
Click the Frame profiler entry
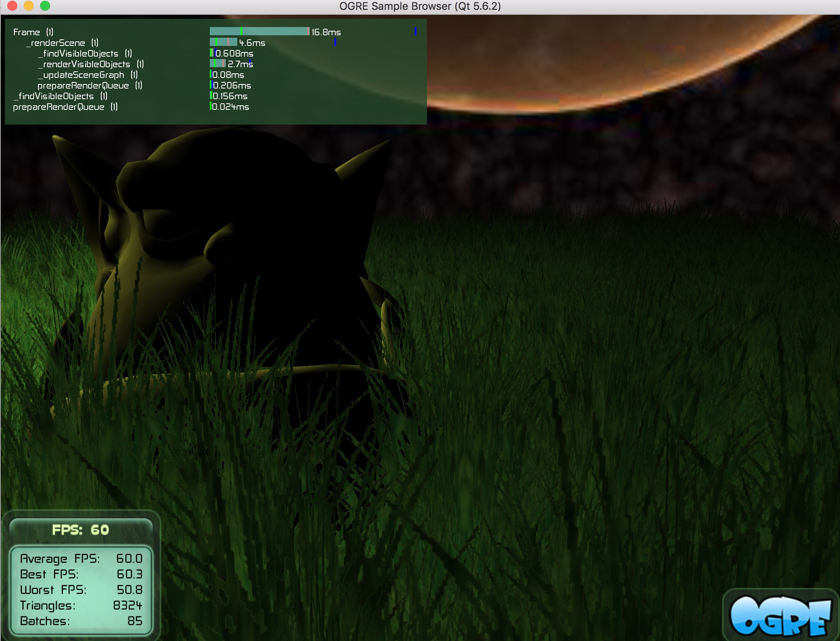tap(33, 32)
